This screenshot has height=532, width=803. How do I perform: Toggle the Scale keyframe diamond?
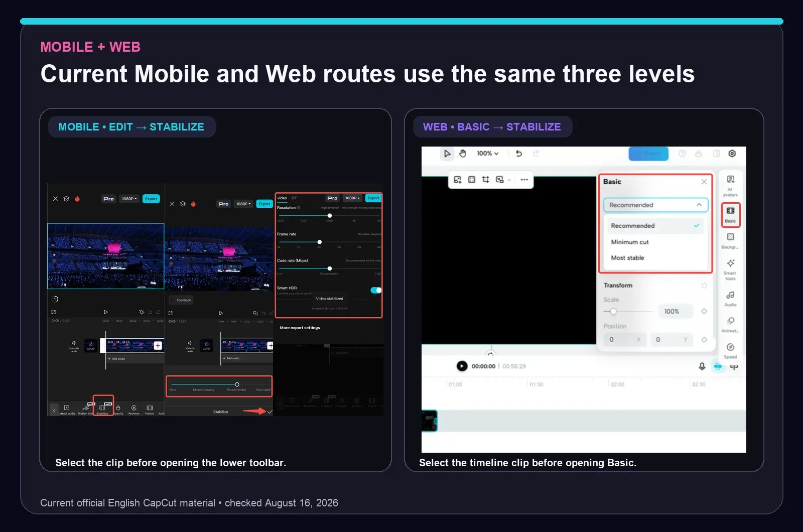pyautogui.click(x=704, y=311)
